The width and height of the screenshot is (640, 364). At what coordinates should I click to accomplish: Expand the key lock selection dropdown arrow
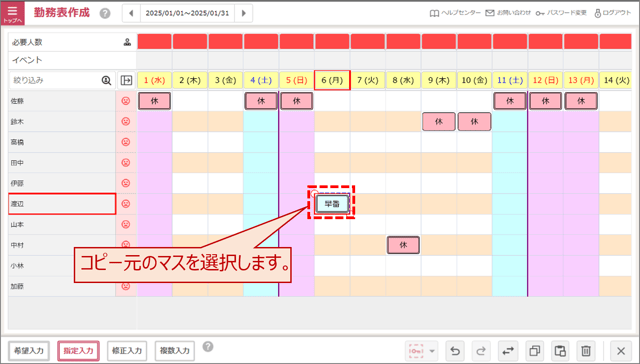click(432, 351)
